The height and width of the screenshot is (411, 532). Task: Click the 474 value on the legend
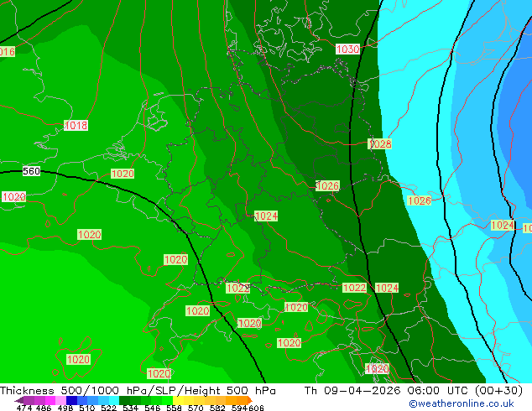click(x=24, y=408)
